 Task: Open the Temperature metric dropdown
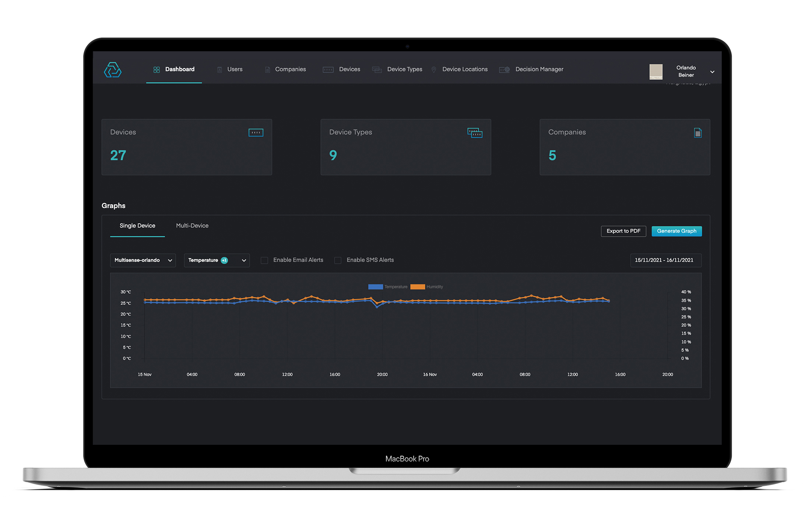tap(217, 260)
